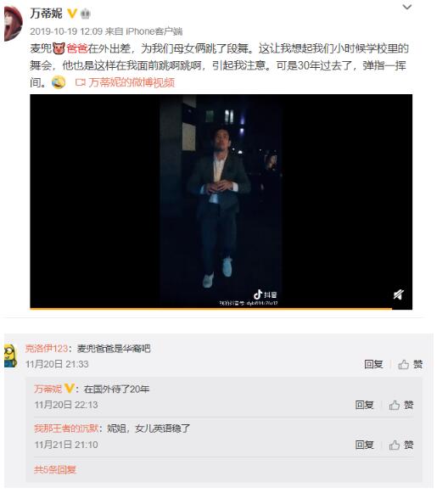
Task: Like 万蒂妮's reply with thumbs-up
Action: click(401, 405)
